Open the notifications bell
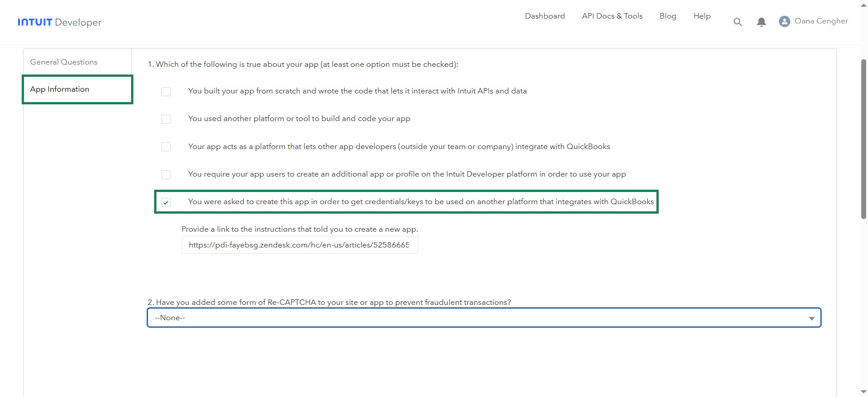 761,22
